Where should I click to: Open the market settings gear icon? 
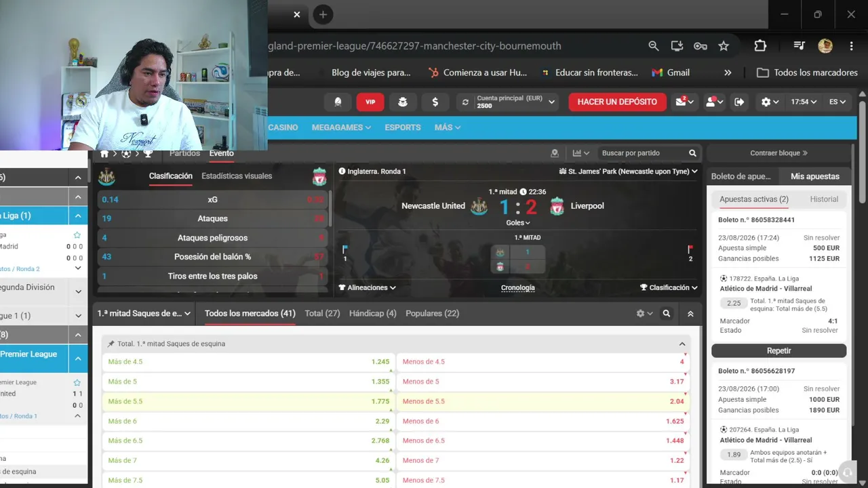pyautogui.click(x=644, y=314)
